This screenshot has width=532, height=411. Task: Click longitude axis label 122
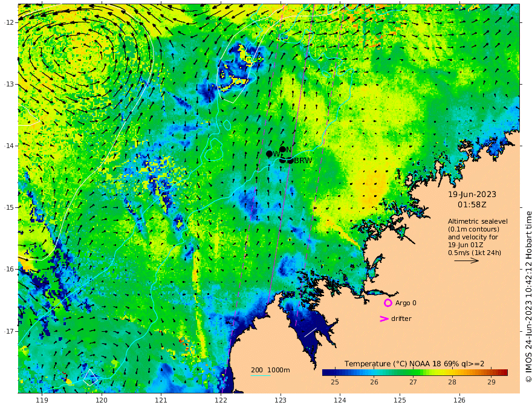point(221,400)
